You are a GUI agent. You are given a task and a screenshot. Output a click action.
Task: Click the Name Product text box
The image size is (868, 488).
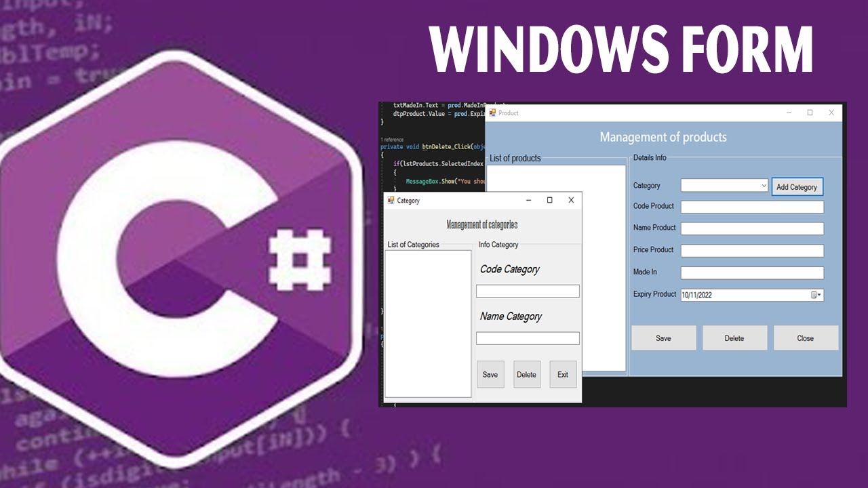coord(752,228)
